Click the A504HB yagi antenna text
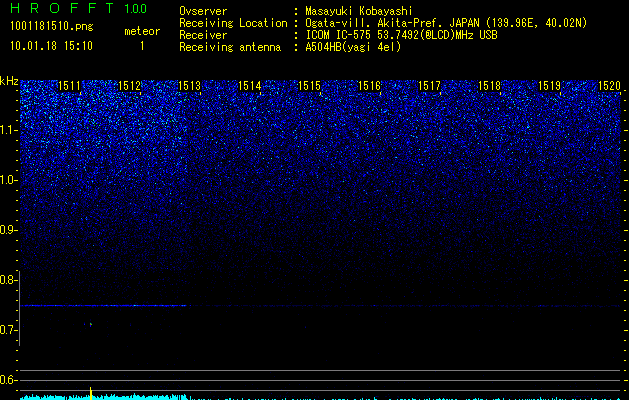The width and height of the screenshot is (629, 400). point(353,47)
